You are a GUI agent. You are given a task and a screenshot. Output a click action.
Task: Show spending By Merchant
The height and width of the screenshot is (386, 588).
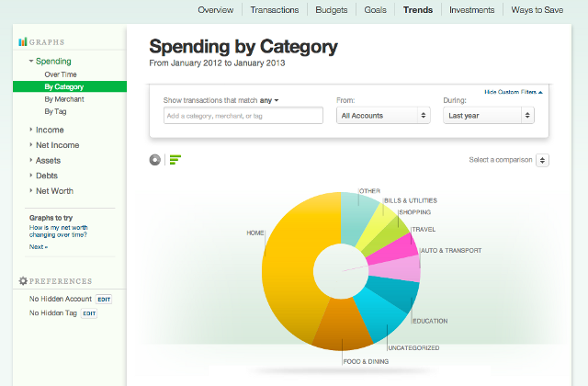click(64, 99)
